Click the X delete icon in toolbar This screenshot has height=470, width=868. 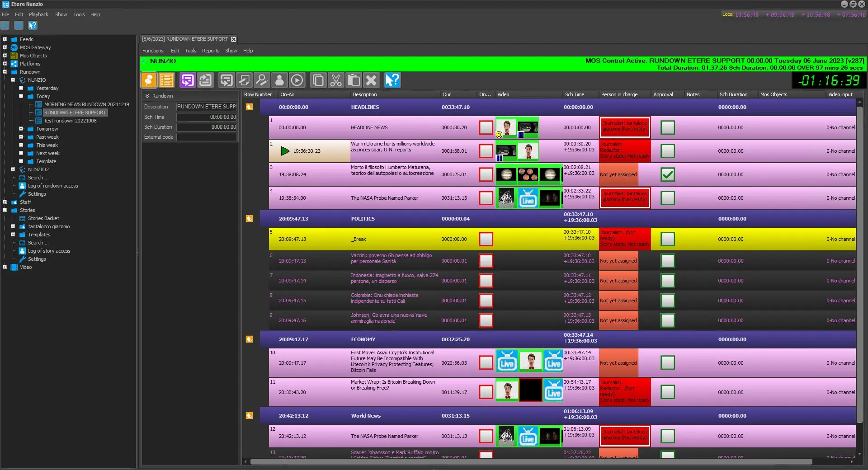(371, 80)
